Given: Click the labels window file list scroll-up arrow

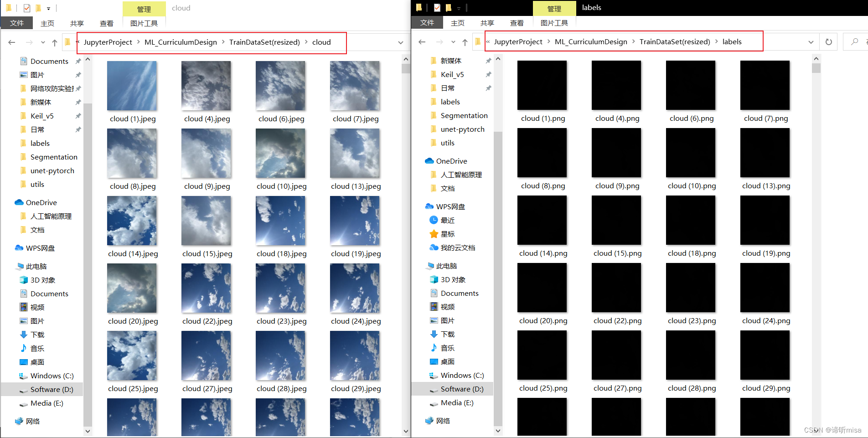Looking at the screenshot, I should point(816,59).
